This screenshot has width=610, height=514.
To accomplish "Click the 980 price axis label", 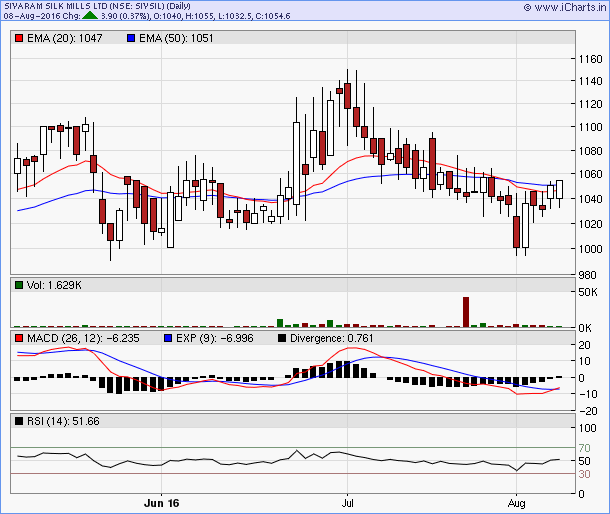I will [x=588, y=275].
